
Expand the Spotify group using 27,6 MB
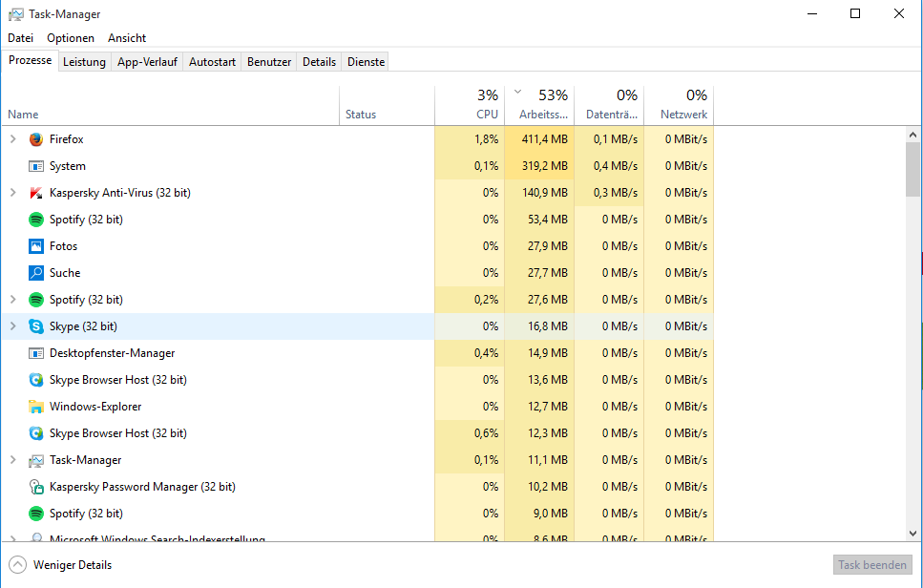click(x=13, y=300)
